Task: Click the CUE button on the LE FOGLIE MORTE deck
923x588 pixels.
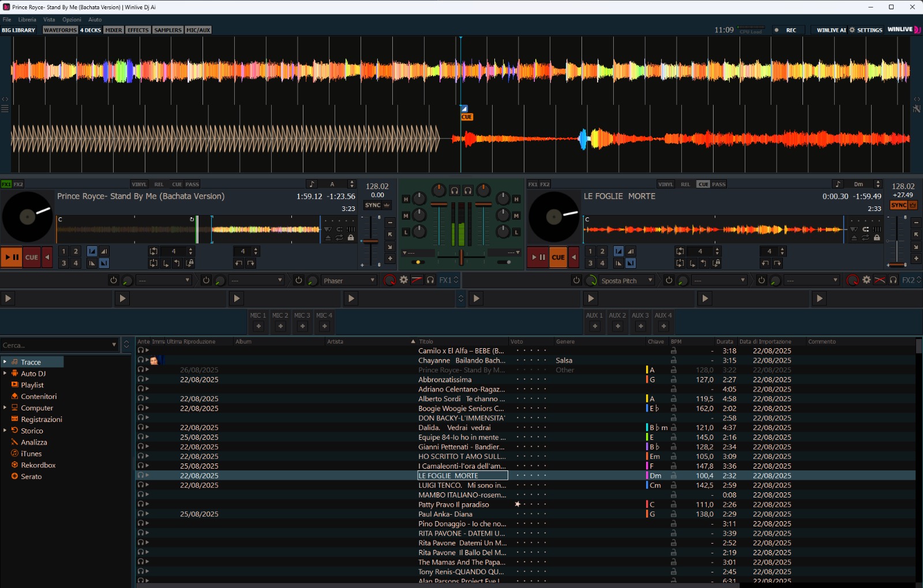Action: [558, 257]
